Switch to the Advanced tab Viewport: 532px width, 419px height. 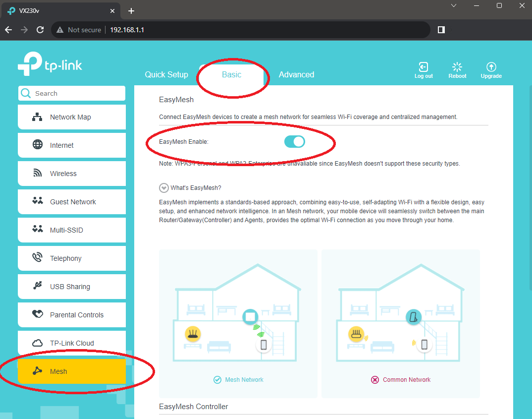pyautogui.click(x=296, y=74)
